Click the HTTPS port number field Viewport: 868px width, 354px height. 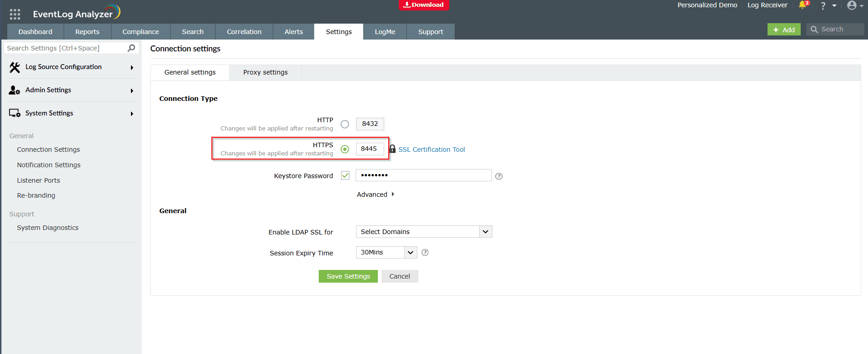(x=369, y=149)
